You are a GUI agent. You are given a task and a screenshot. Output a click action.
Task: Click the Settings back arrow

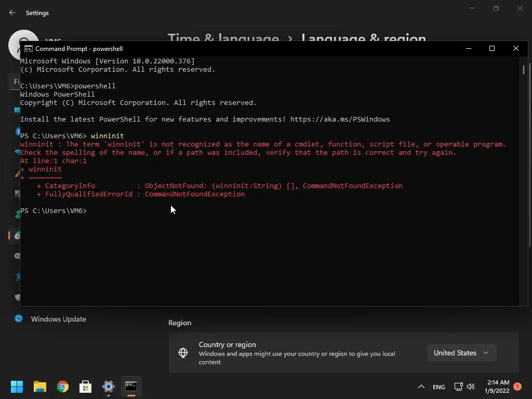click(12, 12)
